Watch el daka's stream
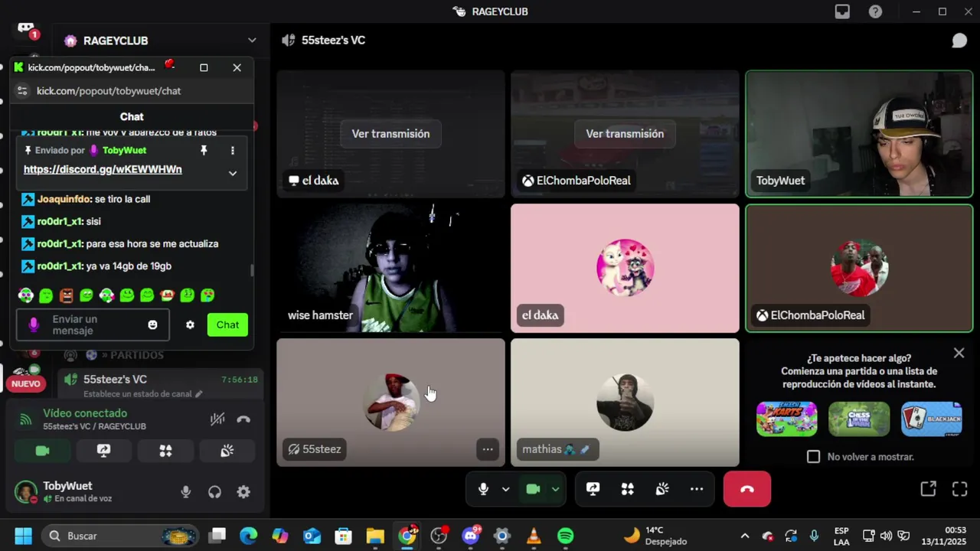Screen dimensions: 980x551 pos(390,133)
